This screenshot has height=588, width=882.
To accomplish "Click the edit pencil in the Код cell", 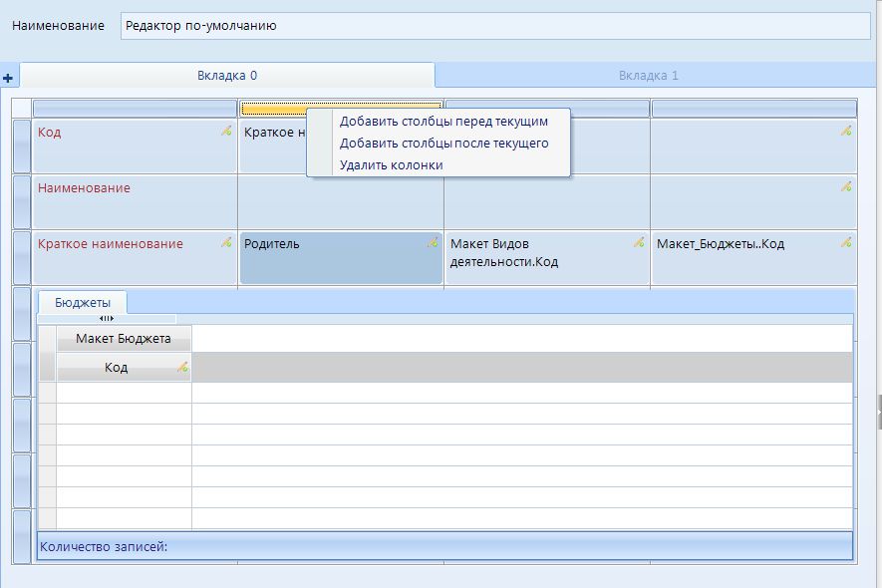I will pyautogui.click(x=226, y=131).
